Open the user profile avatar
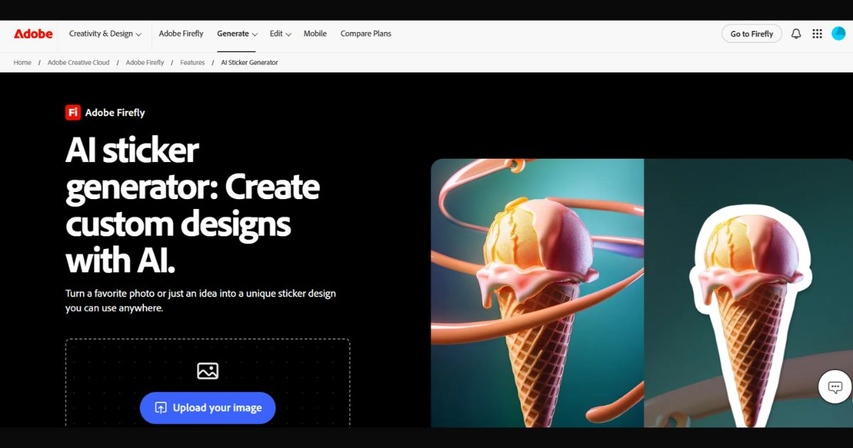 click(x=838, y=34)
